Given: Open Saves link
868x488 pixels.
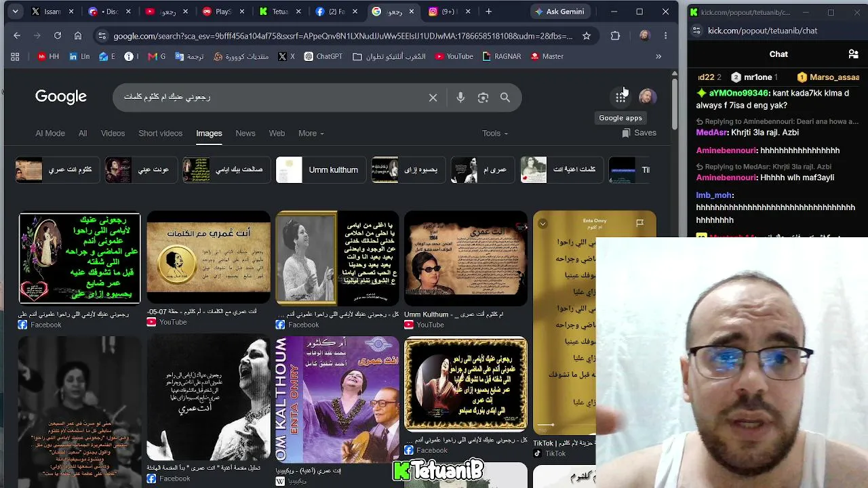Looking at the screenshot, I should click(x=639, y=134).
